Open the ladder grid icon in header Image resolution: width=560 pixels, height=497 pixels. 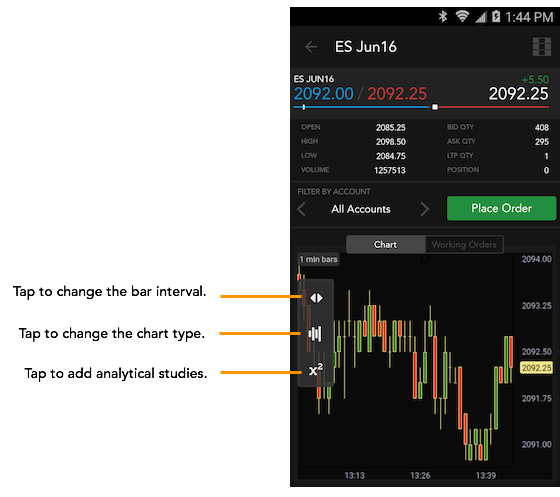(542, 47)
